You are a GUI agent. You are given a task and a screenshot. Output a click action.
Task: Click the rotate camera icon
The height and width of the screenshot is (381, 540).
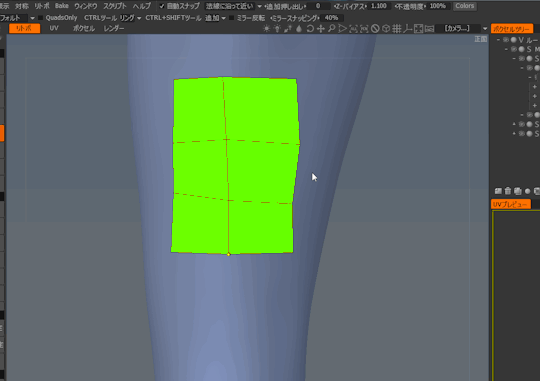click(x=310, y=29)
